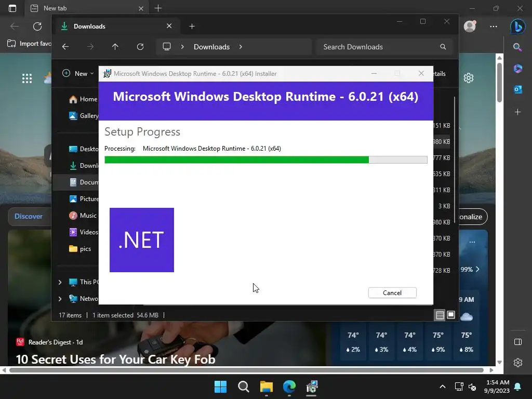This screenshot has height=399, width=532.
Task: Open the Edge profile avatar
Action: pos(470,26)
